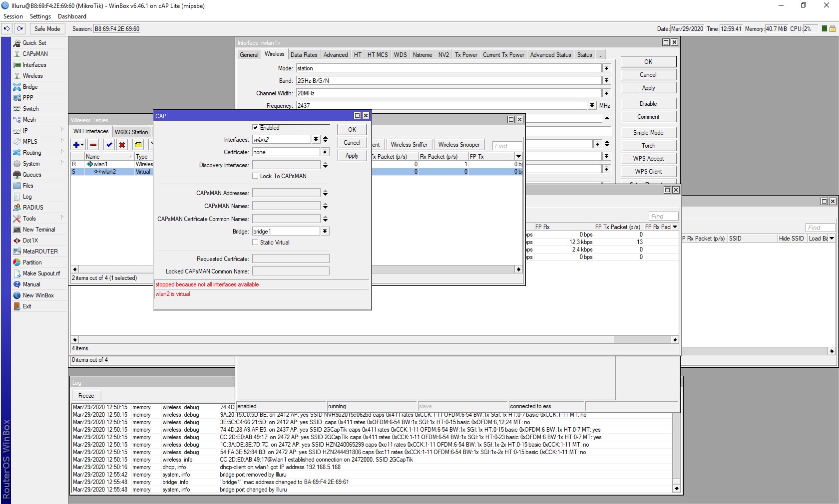The image size is (839, 504).
Task: Open Band dropdown in Interface wlan1 window
Action: (x=607, y=81)
